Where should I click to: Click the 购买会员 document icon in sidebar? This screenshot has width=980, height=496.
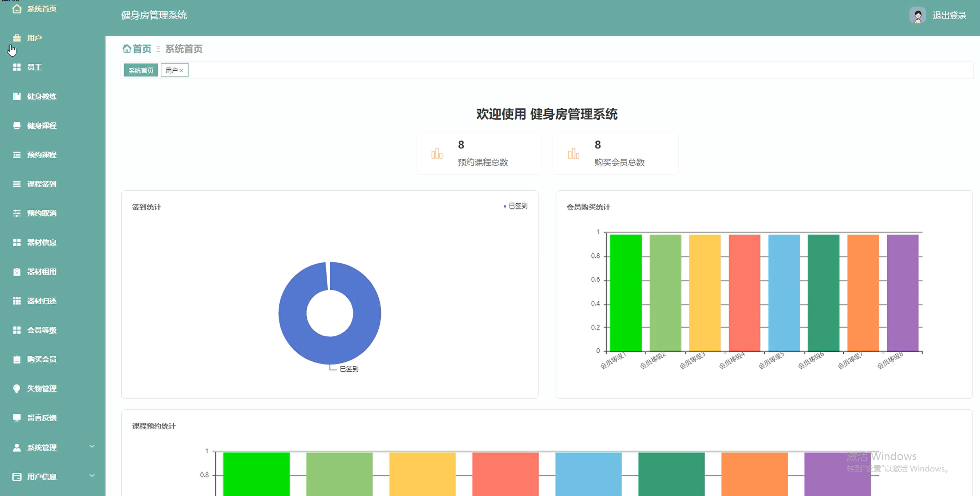tap(17, 359)
